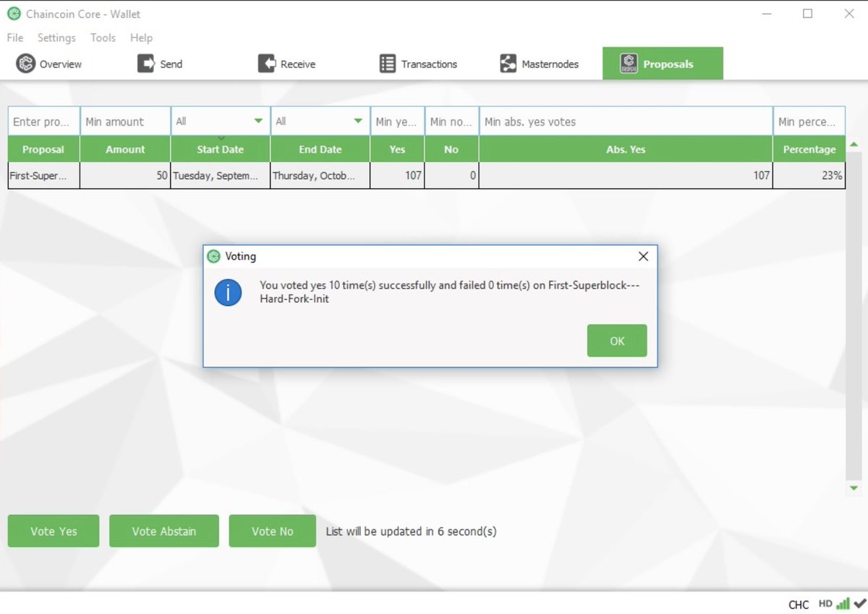
Task: Sort by the Start Date column header
Action: (221, 150)
